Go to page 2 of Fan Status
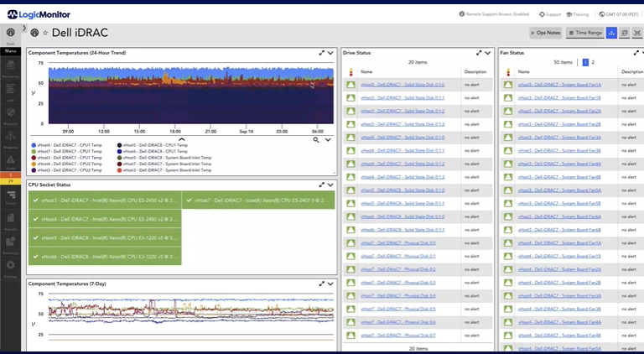The width and height of the screenshot is (644, 354). (593, 62)
